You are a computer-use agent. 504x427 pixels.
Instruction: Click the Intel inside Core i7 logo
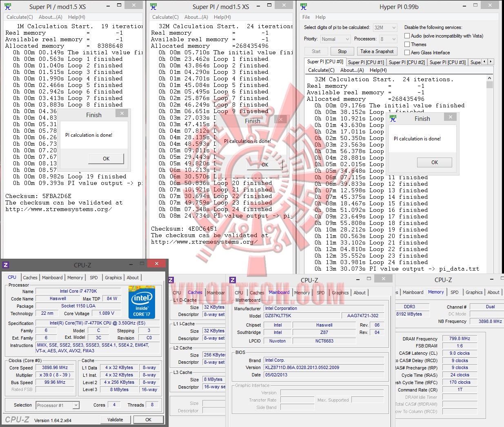point(142,302)
